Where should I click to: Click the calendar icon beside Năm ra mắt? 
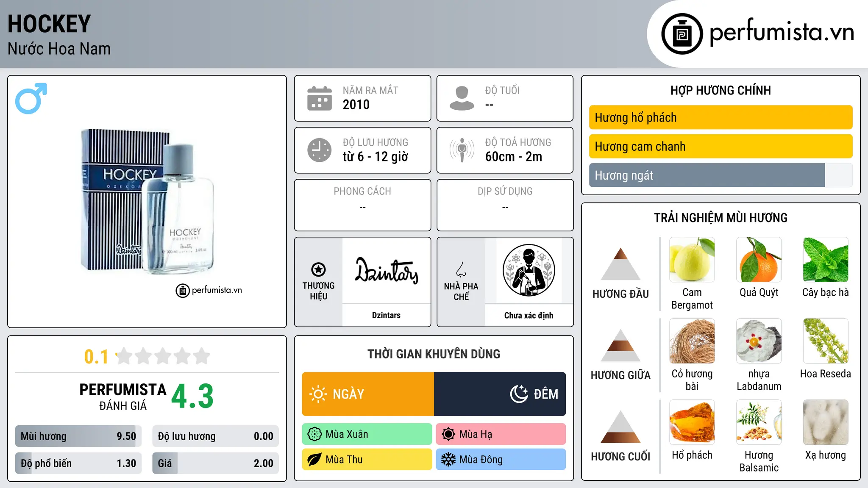pyautogui.click(x=319, y=98)
